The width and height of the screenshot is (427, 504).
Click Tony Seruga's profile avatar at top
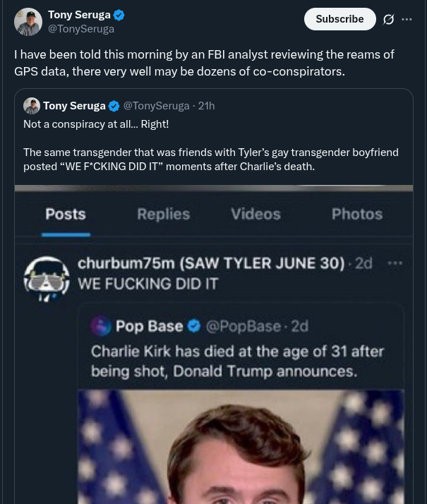pyautogui.click(x=28, y=22)
